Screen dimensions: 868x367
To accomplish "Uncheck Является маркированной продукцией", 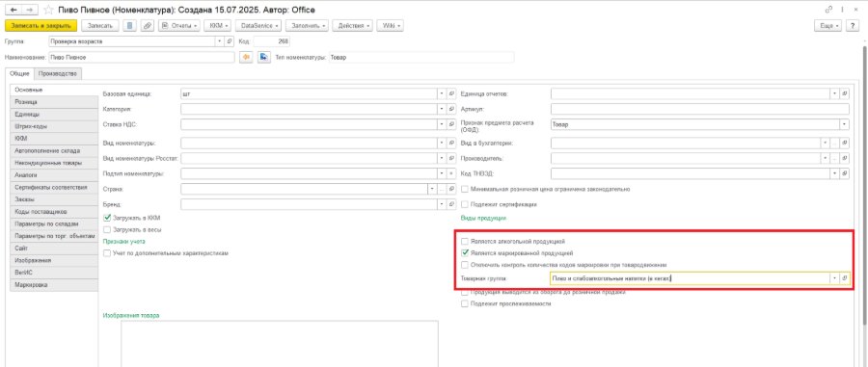I will click(x=465, y=253).
